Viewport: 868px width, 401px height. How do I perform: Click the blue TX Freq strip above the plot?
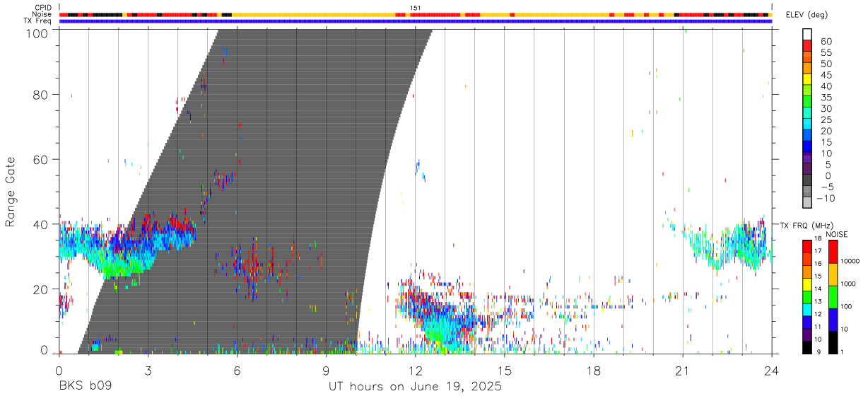coord(415,21)
